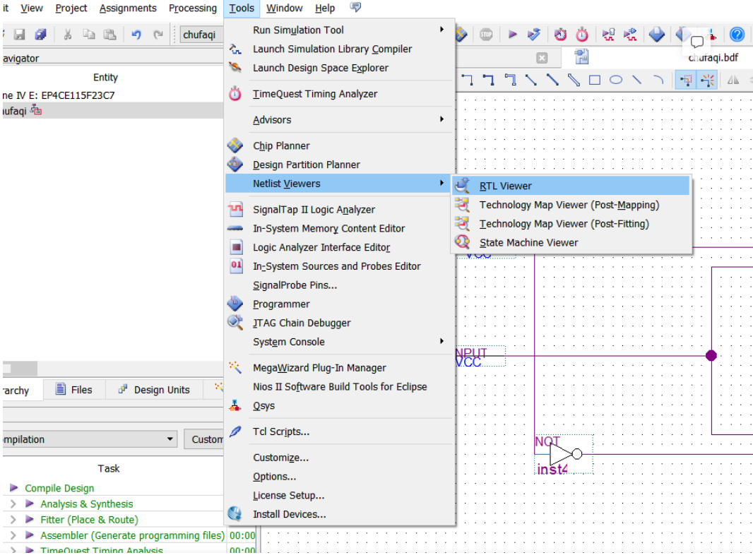
Task: Open State Machine Viewer
Action: point(571,242)
